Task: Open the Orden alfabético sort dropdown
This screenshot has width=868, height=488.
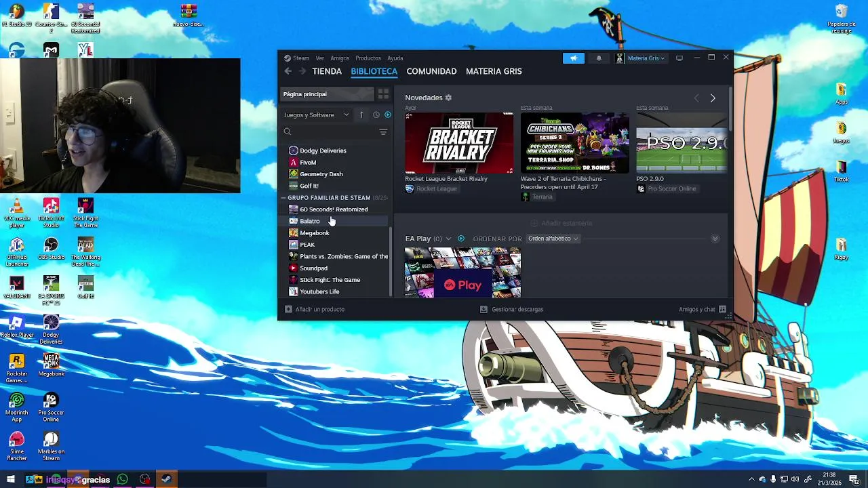Action: [x=553, y=239]
